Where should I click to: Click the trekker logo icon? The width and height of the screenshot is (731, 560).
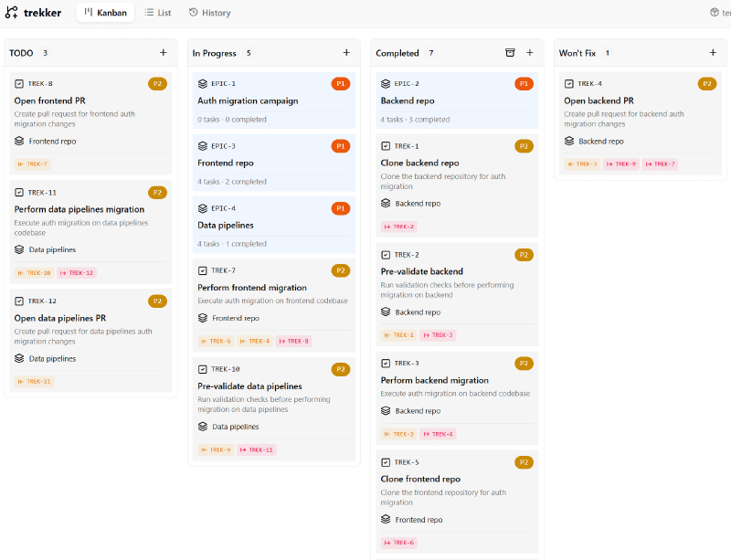click(13, 12)
